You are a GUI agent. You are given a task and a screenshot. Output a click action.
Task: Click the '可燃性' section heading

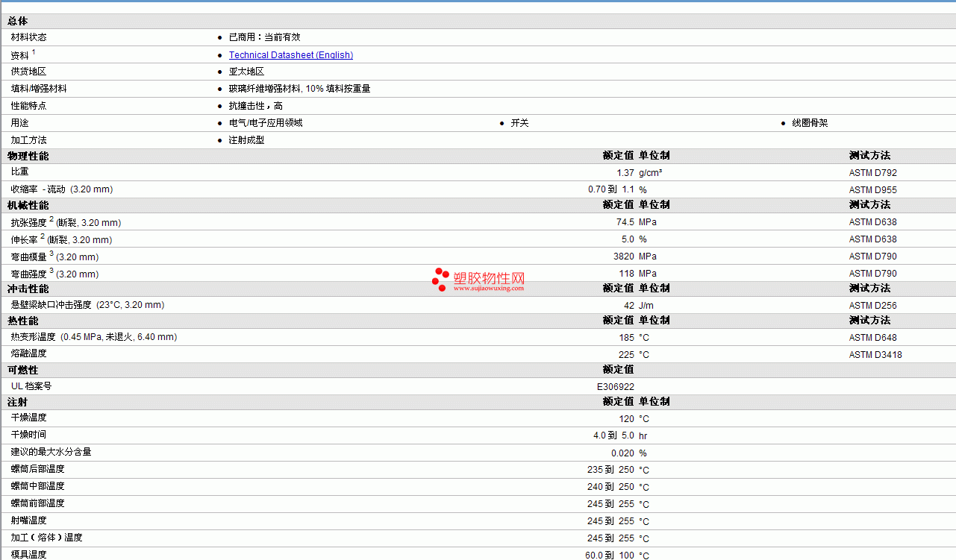click(x=23, y=370)
